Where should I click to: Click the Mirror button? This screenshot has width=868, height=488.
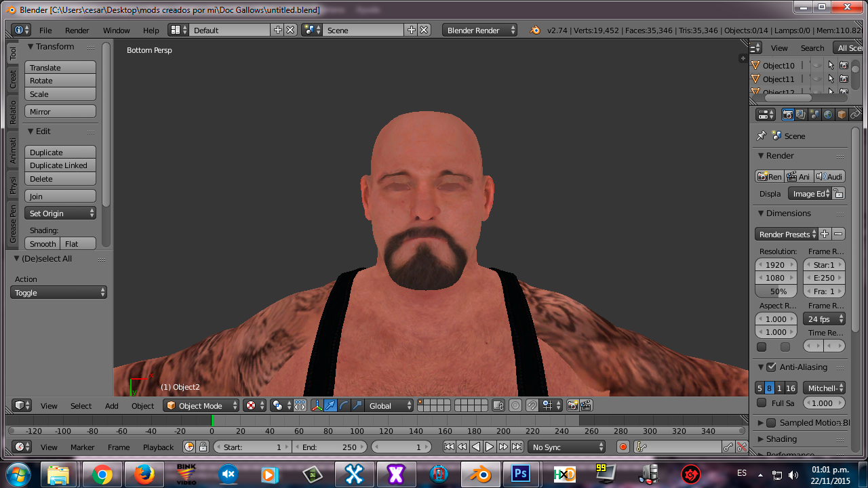tap(60, 111)
